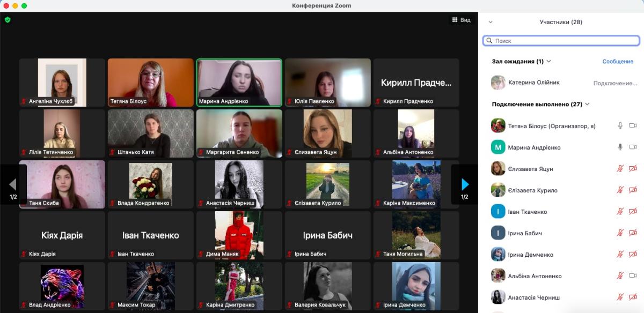Collapse the participants panel chevron

(490, 22)
